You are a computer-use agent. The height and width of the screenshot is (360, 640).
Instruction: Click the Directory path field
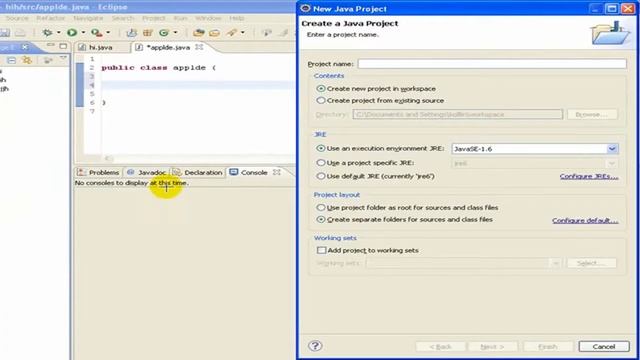(x=458, y=115)
